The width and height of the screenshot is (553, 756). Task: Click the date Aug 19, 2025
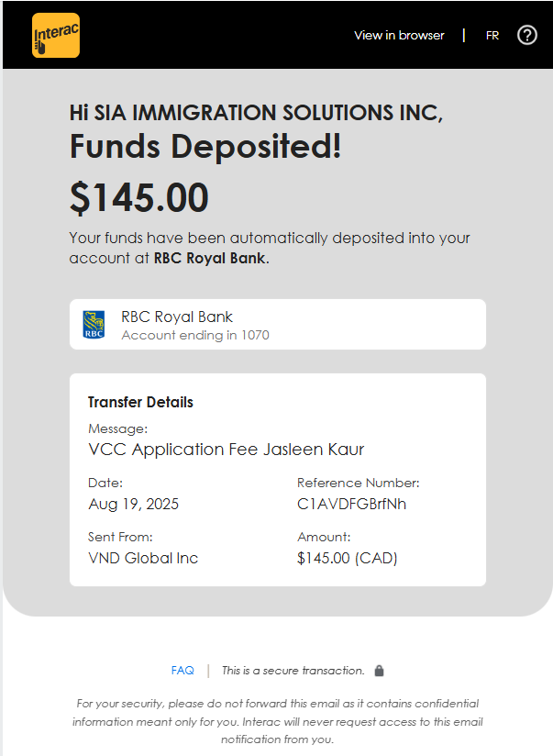133,504
